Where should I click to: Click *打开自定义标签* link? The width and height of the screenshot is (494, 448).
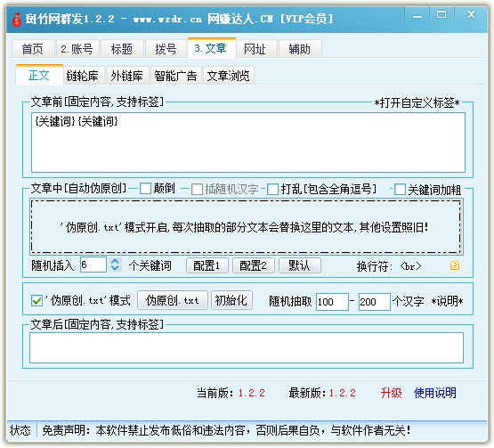417,102
